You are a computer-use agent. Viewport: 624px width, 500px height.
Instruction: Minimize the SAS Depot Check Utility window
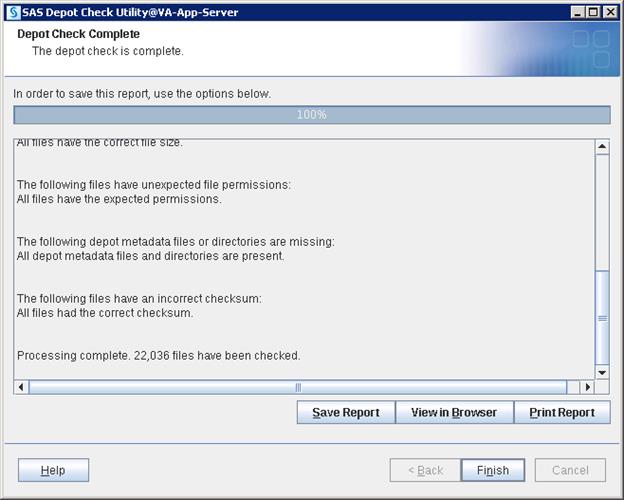pos(577,12)
